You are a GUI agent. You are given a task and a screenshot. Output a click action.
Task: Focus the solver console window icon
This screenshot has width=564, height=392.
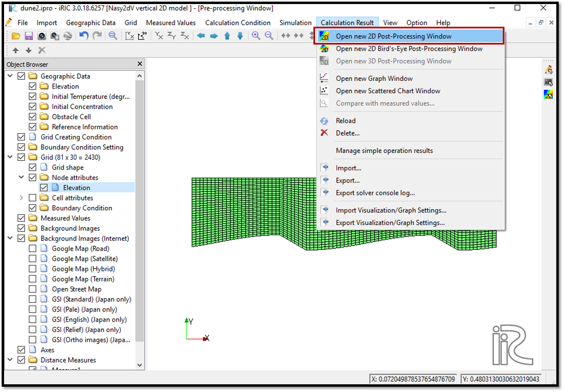[x=549, y=82]
